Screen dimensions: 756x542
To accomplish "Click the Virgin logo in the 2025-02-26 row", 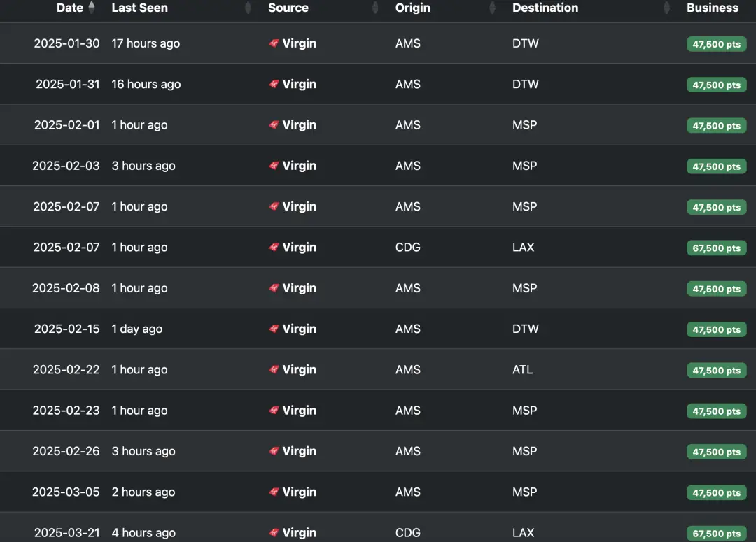I will tap(274, 451).
